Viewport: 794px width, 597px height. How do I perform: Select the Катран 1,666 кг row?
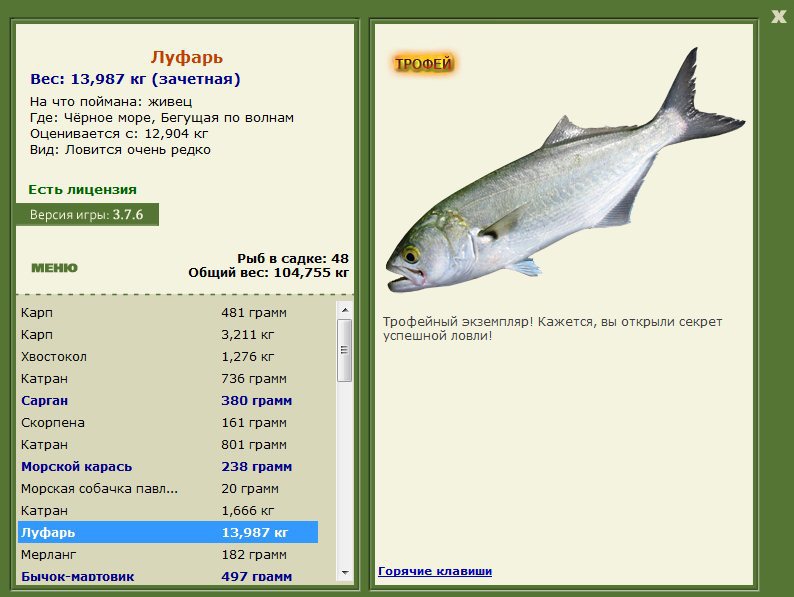tap(168, 510)
